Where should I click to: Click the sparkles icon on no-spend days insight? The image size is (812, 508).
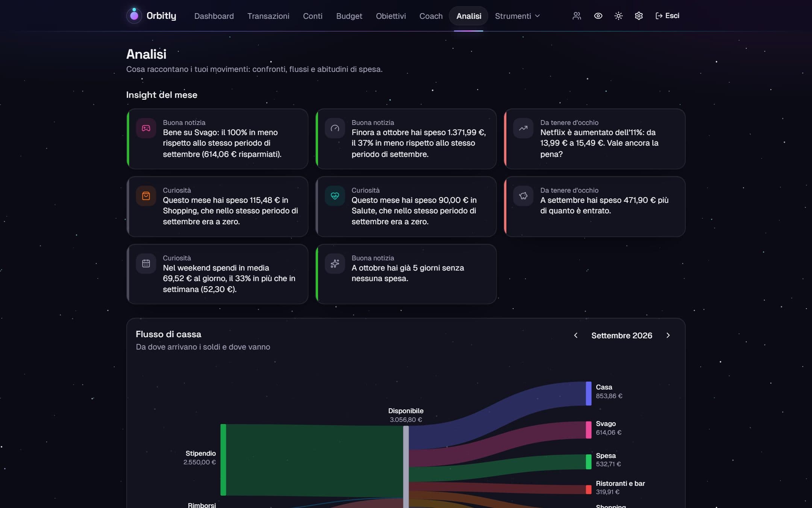pos(335,263)
